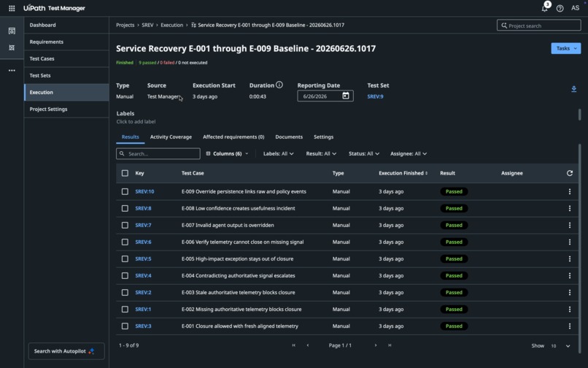Go to the first results page

coord(293,345)
